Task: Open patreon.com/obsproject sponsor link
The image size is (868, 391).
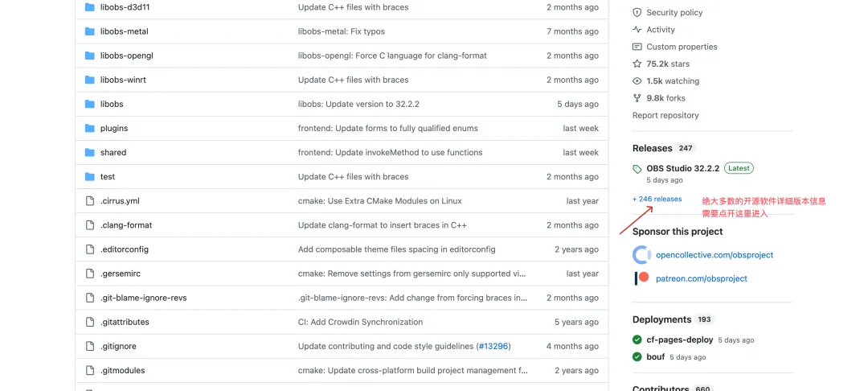Action: point(702,278)
